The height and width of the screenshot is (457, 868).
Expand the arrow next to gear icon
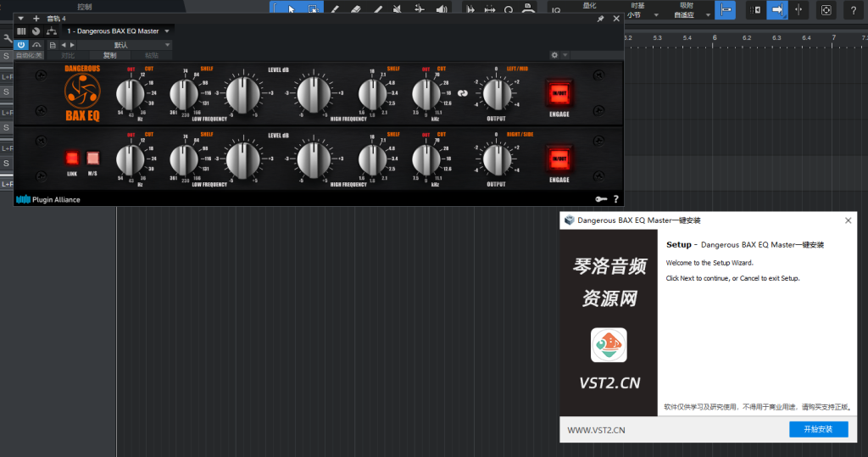pyautogui.click(x=565, y=55)
